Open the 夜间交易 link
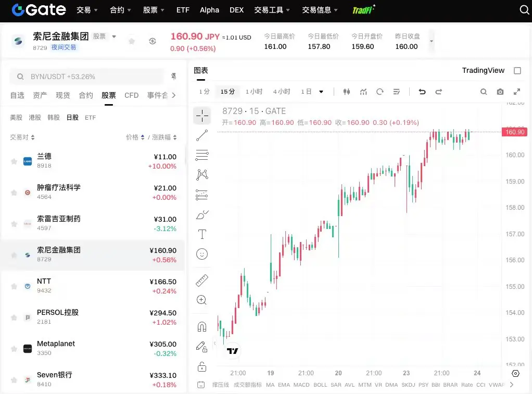This screenshot has width=532, height=394. tap(64, 47)
